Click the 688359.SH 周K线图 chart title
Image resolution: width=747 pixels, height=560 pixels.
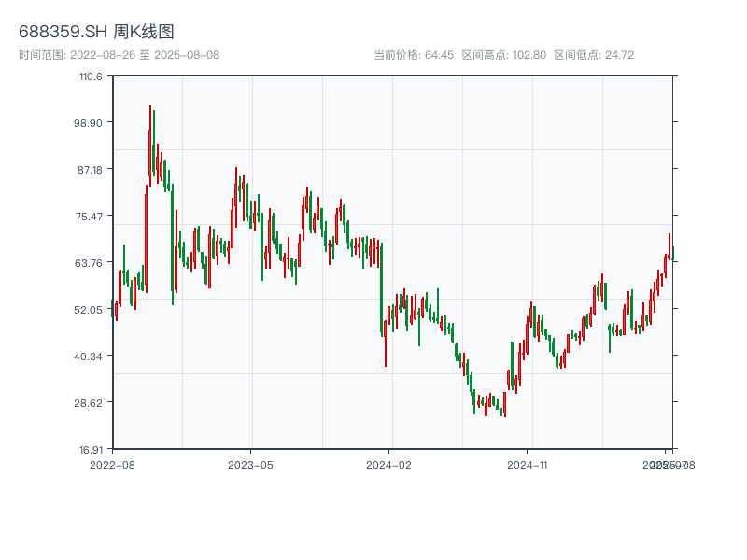click(96, 33)
